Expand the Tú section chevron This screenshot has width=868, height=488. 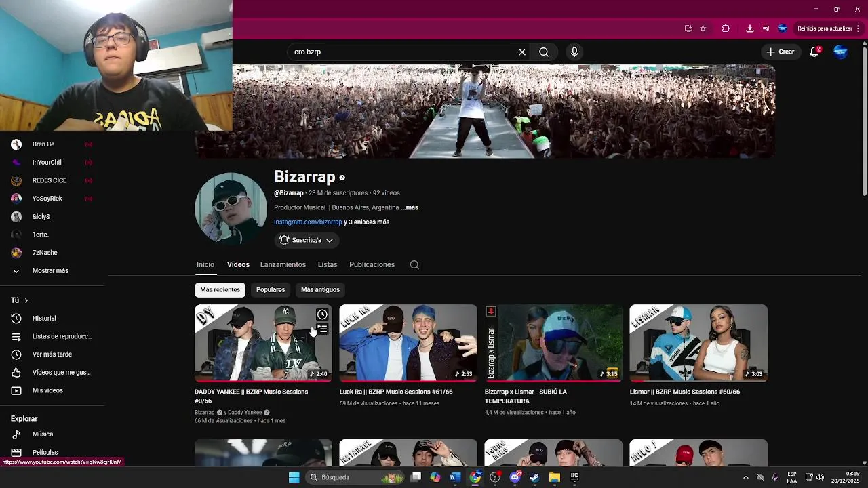point(26,300)
